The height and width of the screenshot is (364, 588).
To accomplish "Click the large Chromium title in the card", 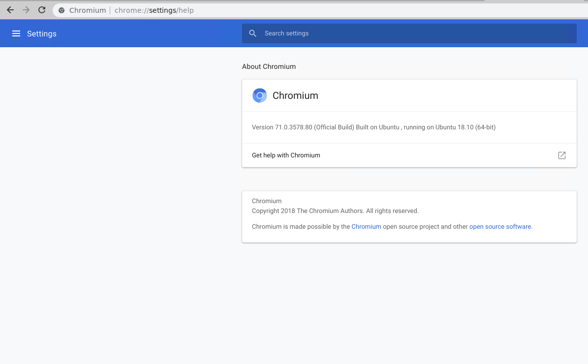I will 295,95.
